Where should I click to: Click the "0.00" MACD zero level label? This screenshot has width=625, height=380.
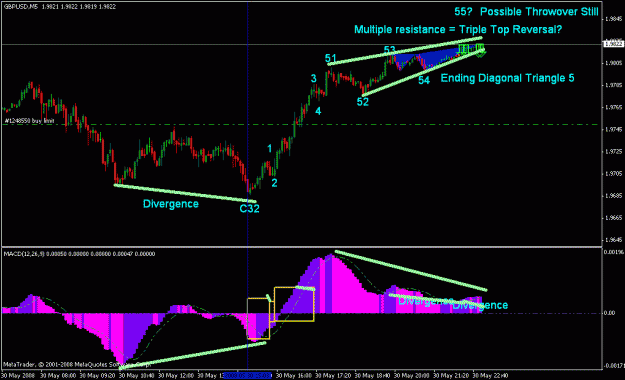pos(609,313)
